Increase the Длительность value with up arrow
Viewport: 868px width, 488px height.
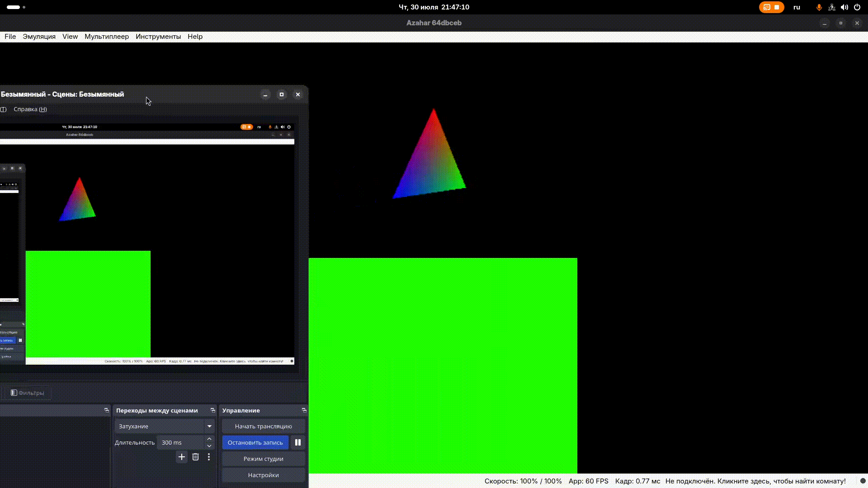[209, 439]
